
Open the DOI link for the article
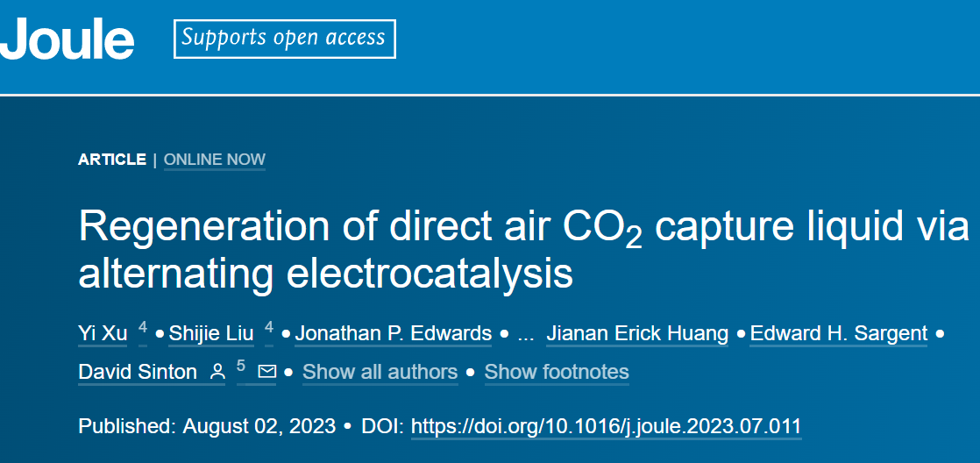[607, 427]
